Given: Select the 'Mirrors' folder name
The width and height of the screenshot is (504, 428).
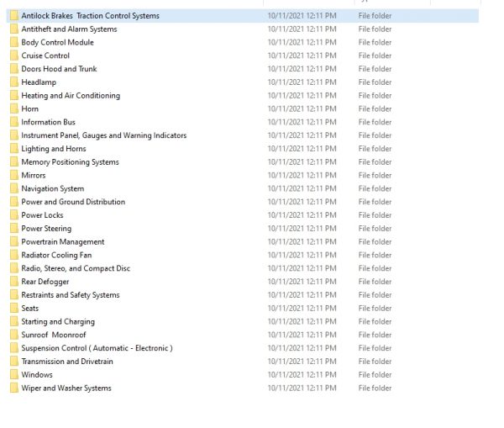Looking at the screenshot, I should [x=34, y=176].
